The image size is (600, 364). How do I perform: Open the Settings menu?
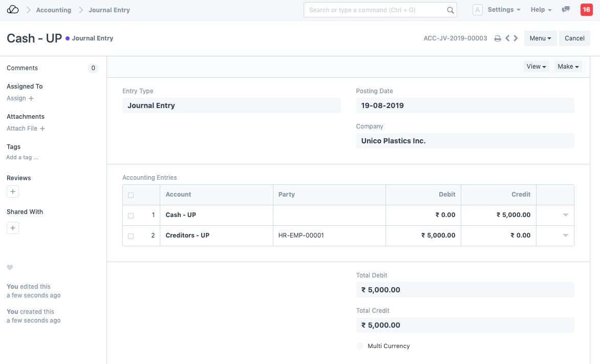tap(504, 10)
